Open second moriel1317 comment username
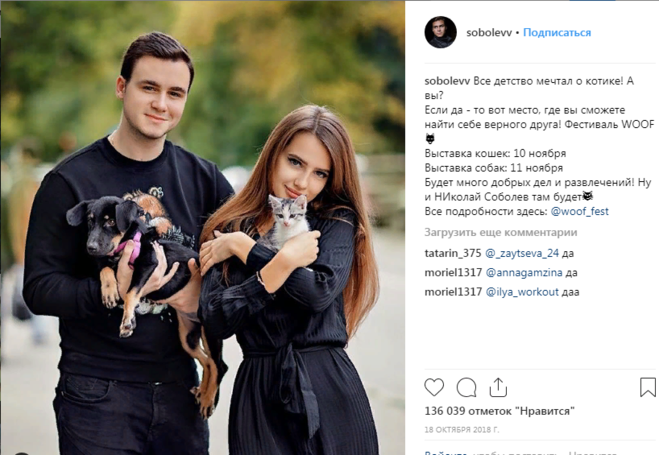Viewport: 659px width, 455px height. [453, 292]
